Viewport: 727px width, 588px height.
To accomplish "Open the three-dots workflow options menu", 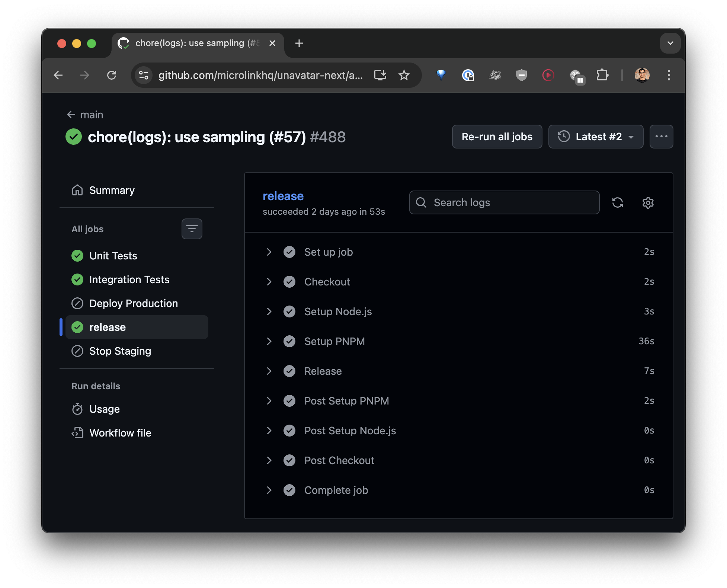I will (x=661, y=137).
